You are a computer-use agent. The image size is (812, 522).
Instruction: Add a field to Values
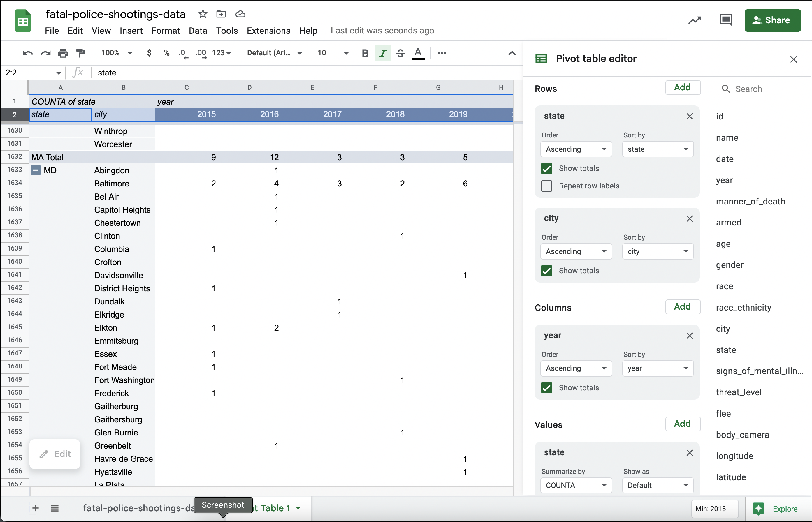pyautogui.click(x=682, y=424)
